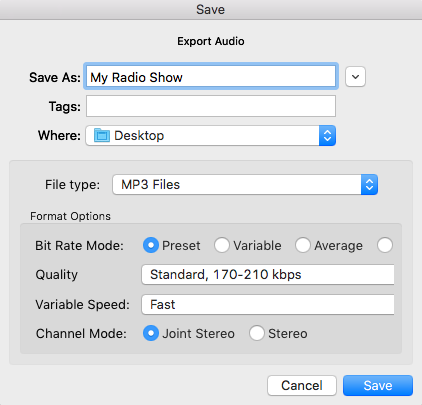Click the blue Save button
Screen dimensions: 422x405
378,386
